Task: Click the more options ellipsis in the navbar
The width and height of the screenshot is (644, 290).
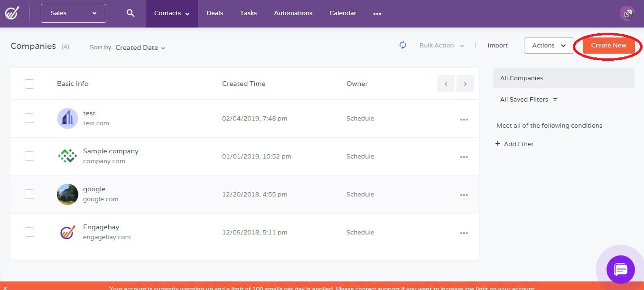Action: (377, 14)
